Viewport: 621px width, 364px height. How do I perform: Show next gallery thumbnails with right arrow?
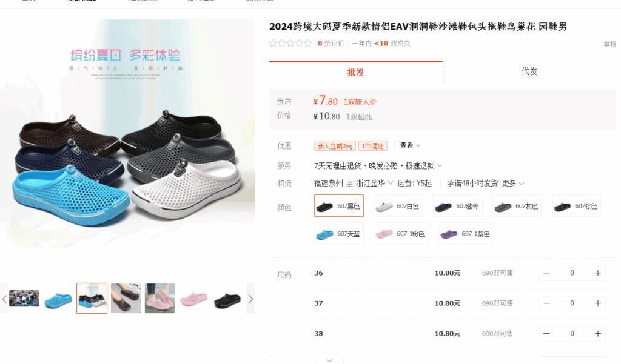coord(250,299)
